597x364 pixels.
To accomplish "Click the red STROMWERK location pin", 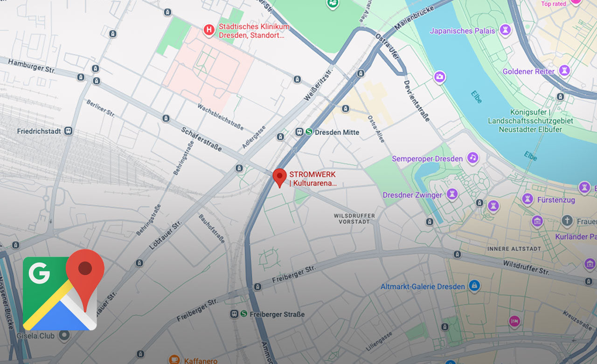I will [x=279, y=178].
